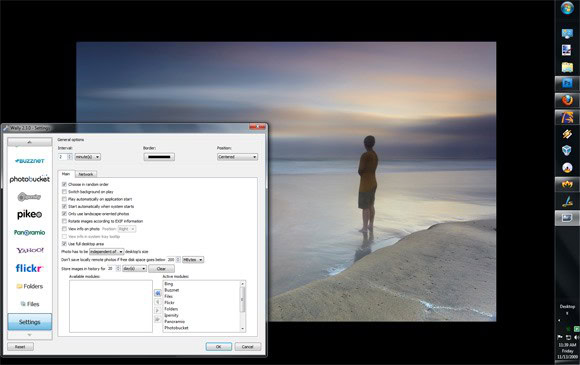Open the Buzznet module in the sidebar
580x365 pixels.
tap(30, 161)
